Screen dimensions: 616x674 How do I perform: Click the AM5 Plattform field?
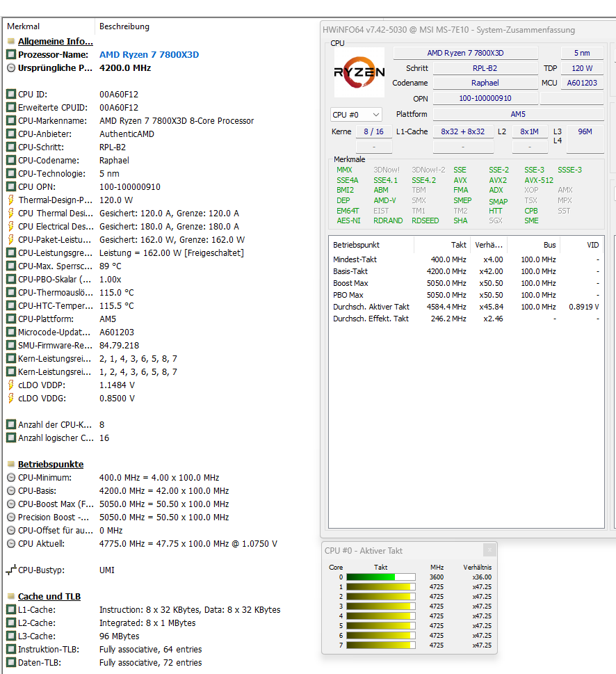pos(518,114)
